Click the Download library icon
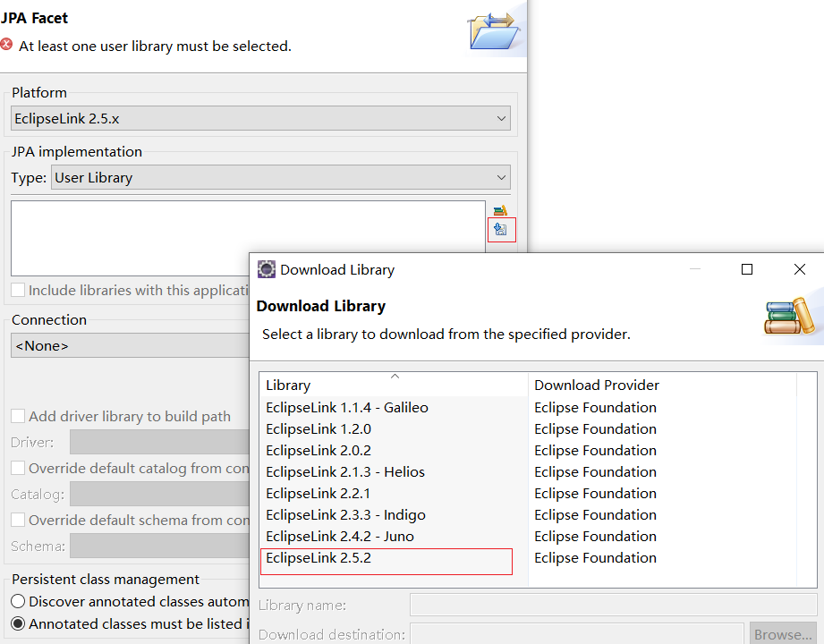824x644 pixels. 501,230
